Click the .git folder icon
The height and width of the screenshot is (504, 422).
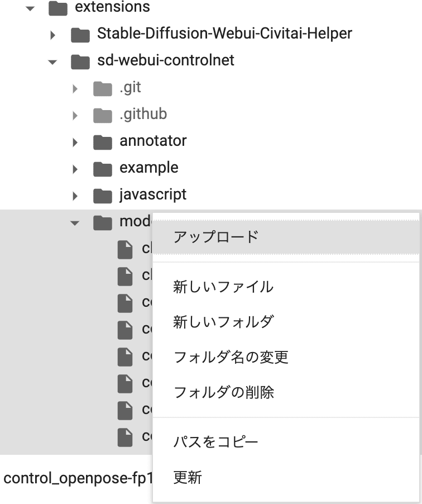tap(102, 87)
